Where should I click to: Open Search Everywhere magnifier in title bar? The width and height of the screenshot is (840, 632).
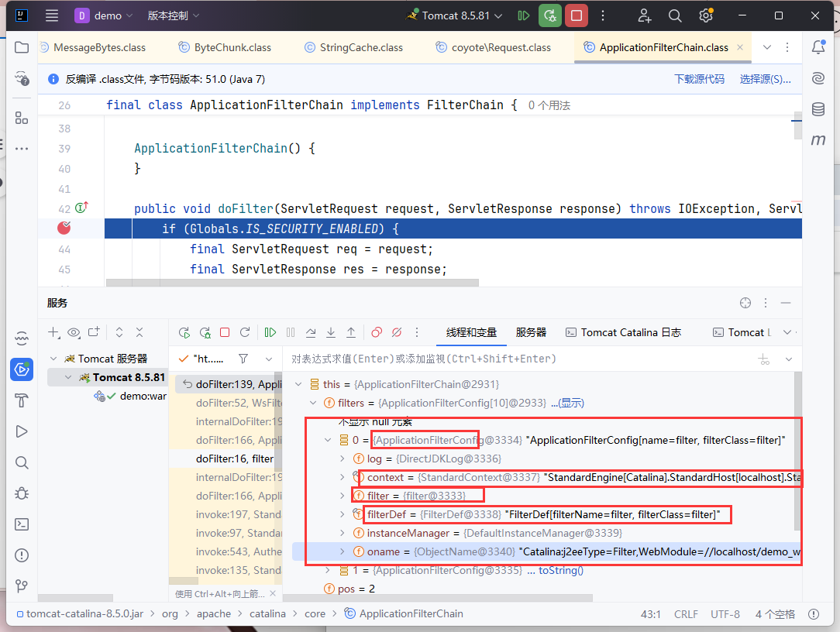tap(675, 15)
